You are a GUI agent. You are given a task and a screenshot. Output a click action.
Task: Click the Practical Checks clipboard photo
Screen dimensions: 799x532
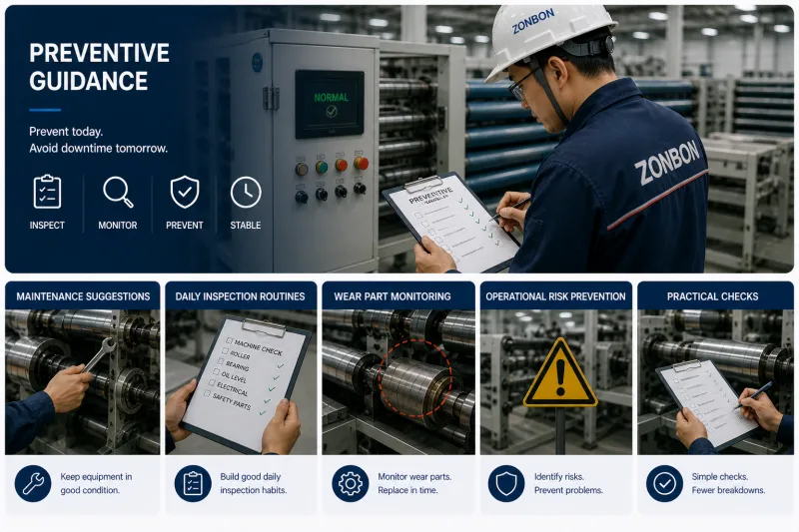[x=707, y=403]
